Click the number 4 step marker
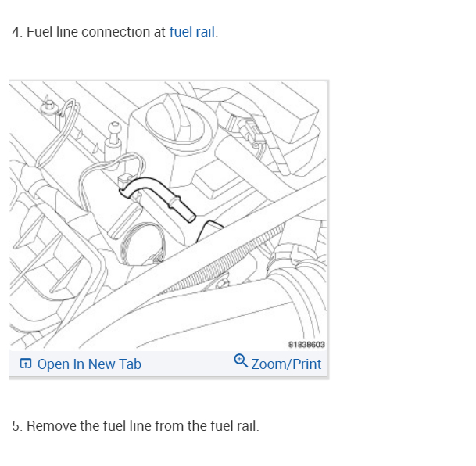 point(16,33)
